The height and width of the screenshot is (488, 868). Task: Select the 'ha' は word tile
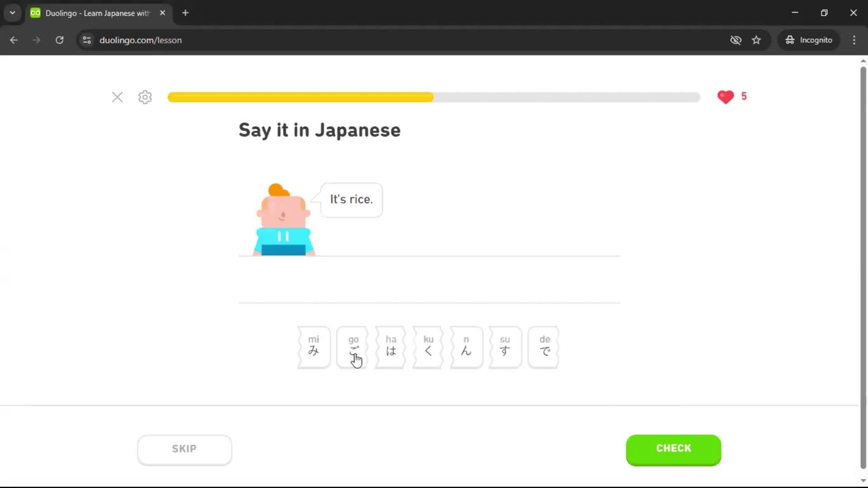391,347
